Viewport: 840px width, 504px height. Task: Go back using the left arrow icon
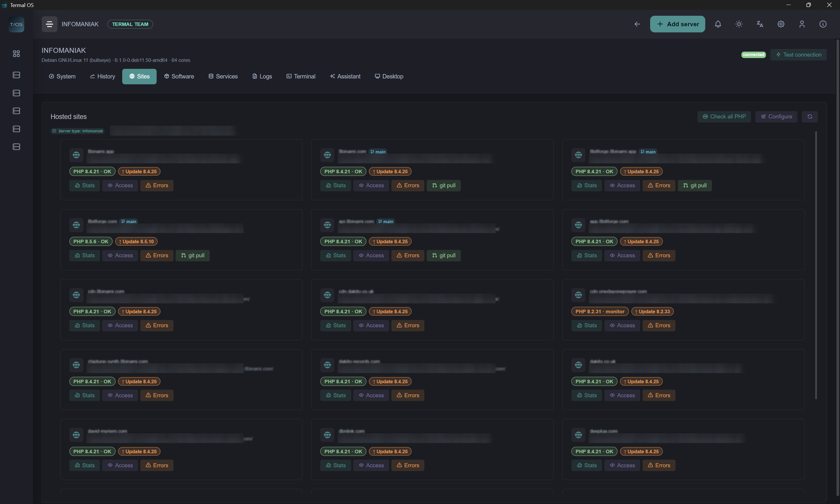tap(637, 24)
